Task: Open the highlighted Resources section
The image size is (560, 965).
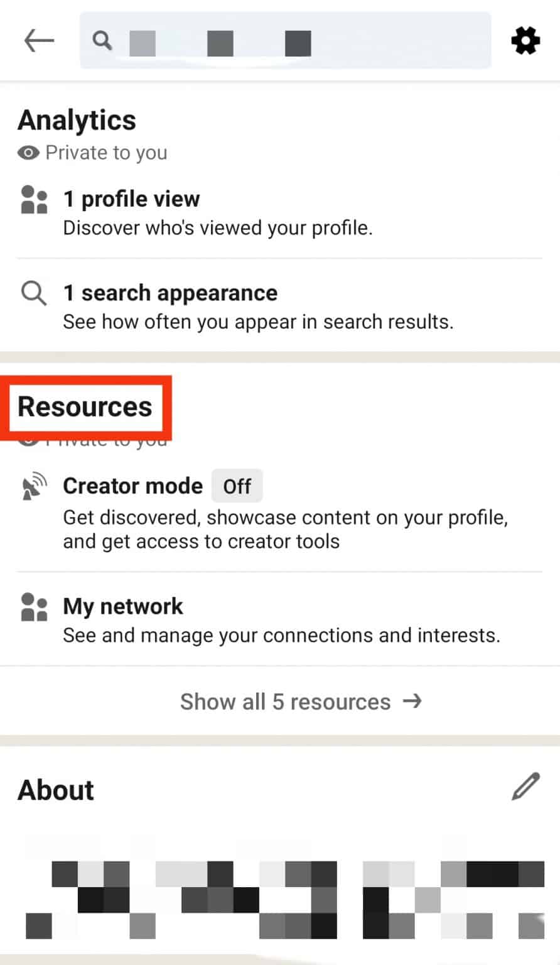Action: tap(85, 406)
